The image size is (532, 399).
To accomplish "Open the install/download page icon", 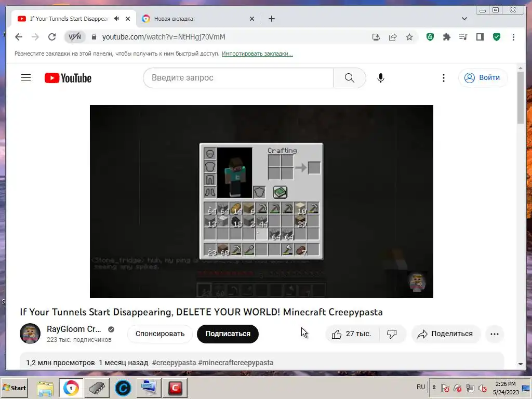I will coord(376,37).
